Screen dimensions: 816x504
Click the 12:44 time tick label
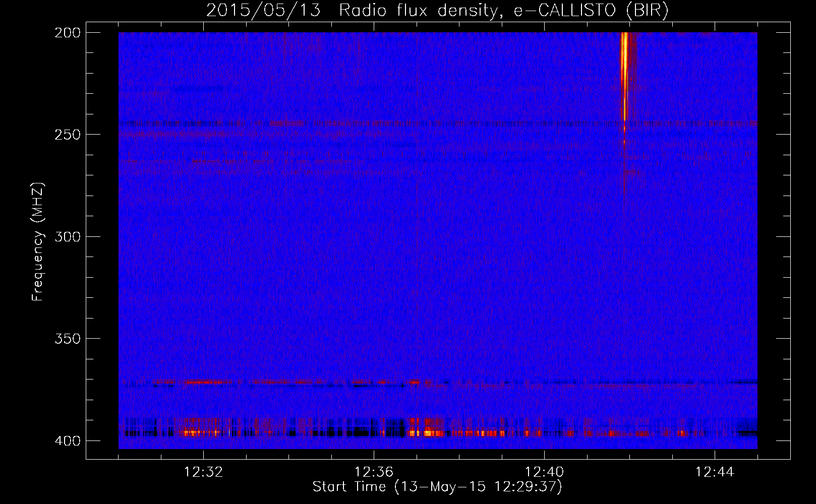click(x=715, y=472)
